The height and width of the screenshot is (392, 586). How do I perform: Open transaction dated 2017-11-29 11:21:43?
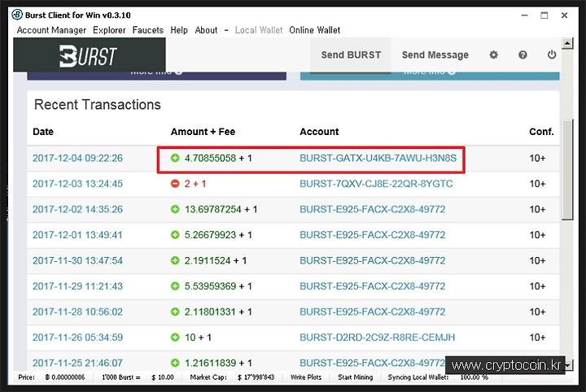coord(77,286)
